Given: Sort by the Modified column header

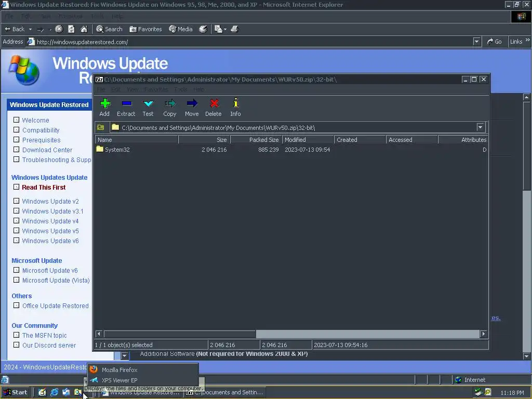Looking at the screenshot, I should point(308,140).
